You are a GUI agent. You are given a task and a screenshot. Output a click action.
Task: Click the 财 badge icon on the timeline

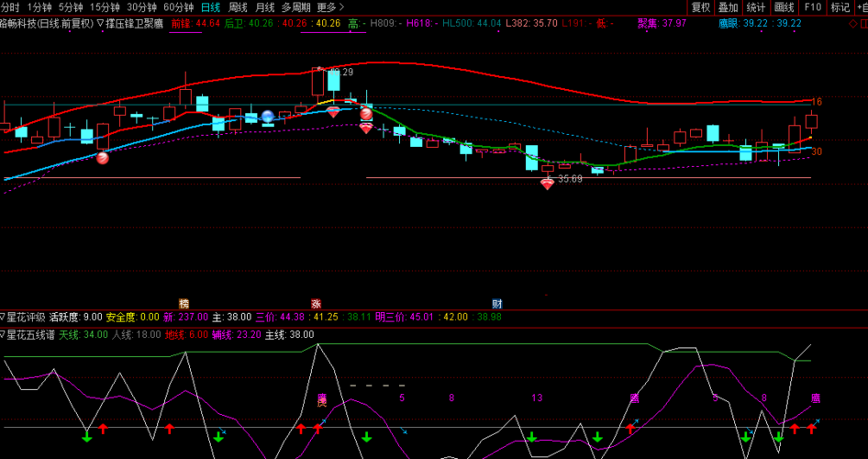tap(497, 304)
